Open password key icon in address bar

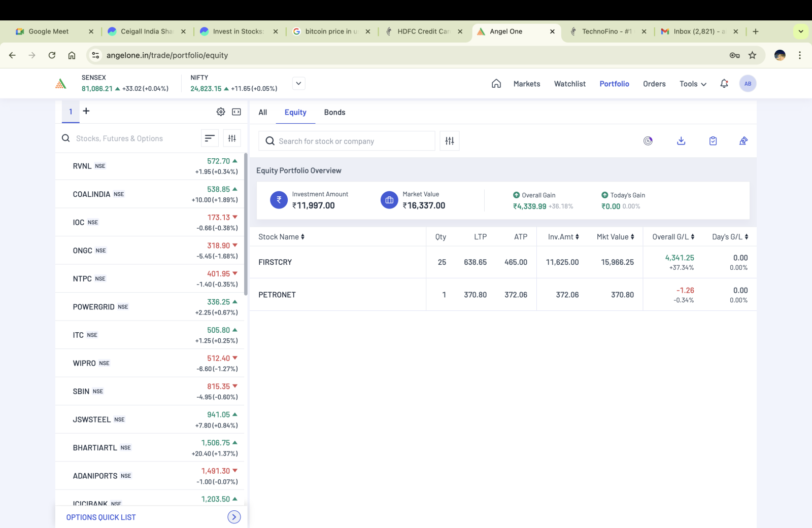point(734,55)
